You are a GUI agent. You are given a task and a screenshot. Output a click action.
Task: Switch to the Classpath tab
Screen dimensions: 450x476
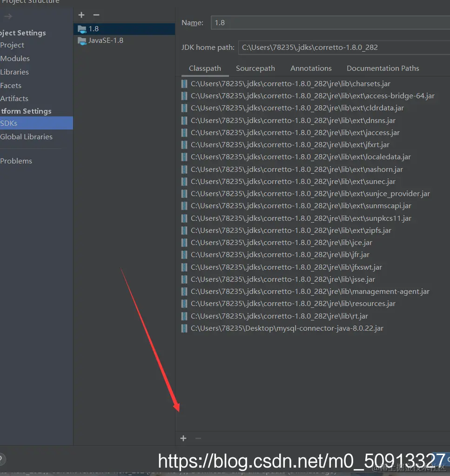(205, 68)
